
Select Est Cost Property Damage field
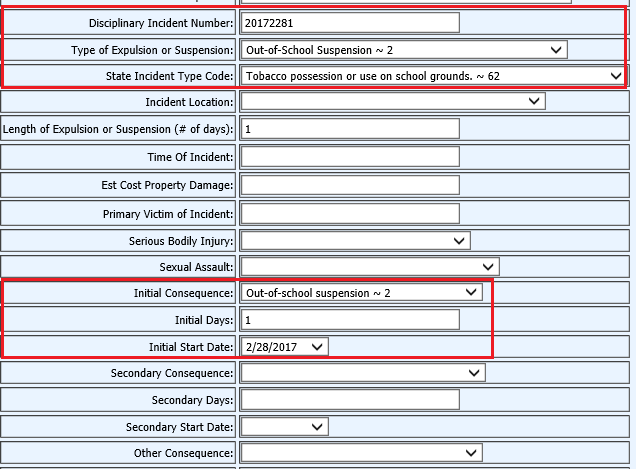tap(350, 185)
